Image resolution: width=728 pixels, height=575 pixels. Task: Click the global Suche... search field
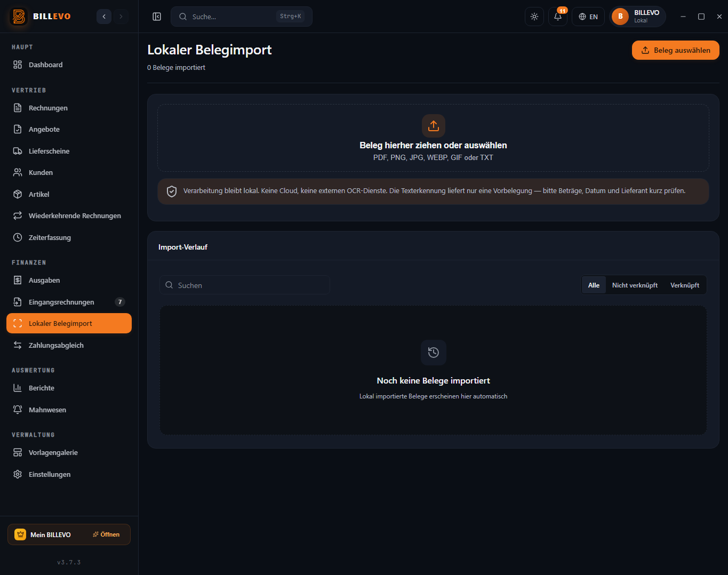tap(242, 17)
